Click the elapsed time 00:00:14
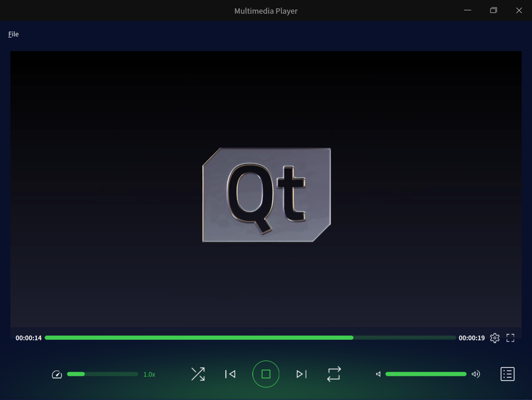532x400 pixels. coord(29,338)
